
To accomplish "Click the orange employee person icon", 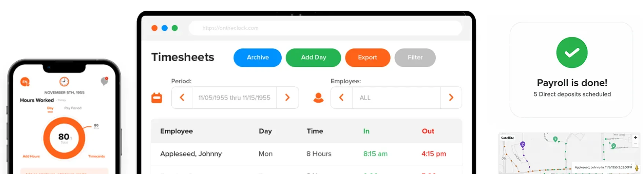I will point(318,98).
